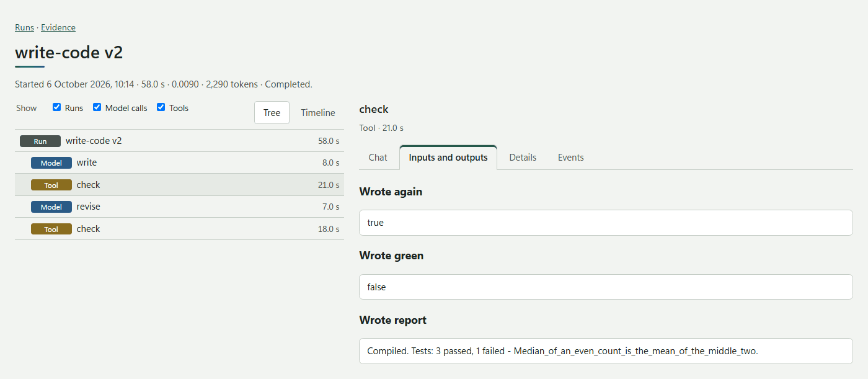Click the 7.0 s duration of revise
Viewport: 868px width, 379px height.
point(331,207)
